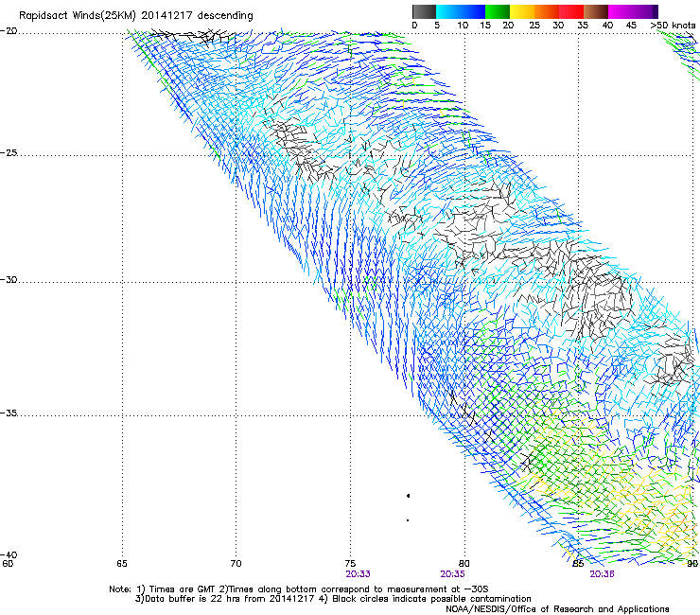Click the '85' longitude axis label
The width and height of the screenshot is (700, 615).
578,564
